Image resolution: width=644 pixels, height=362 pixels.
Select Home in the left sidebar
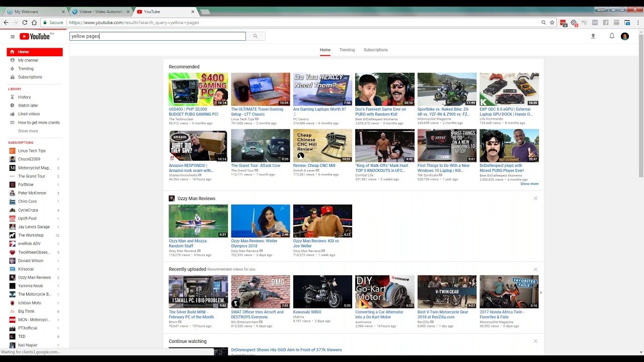[35, 52]
